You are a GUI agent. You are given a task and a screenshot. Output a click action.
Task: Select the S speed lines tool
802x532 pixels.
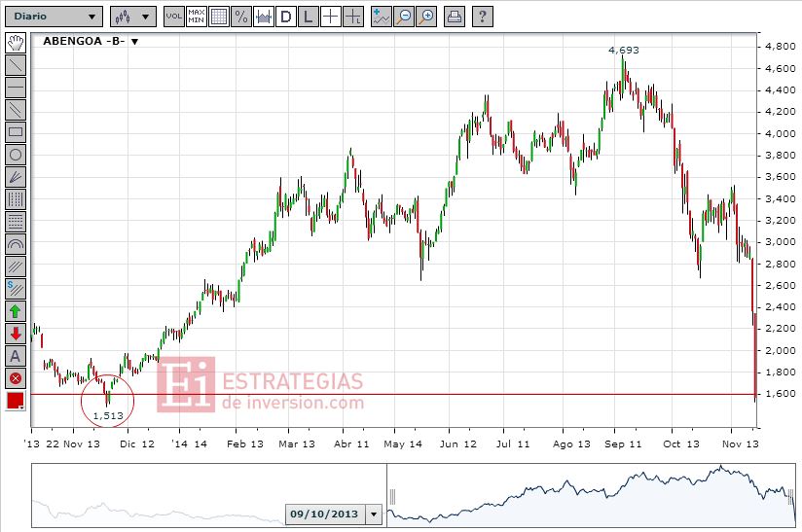[16, 289]
